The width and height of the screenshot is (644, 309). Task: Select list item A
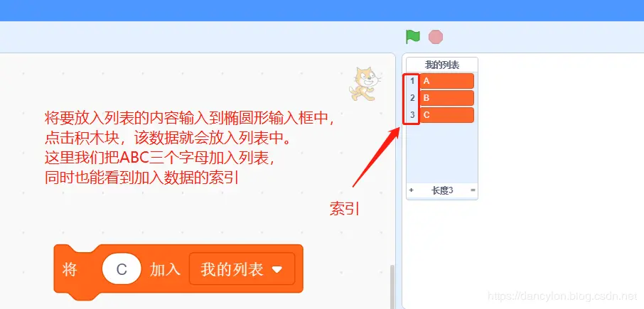click(447, 81)
